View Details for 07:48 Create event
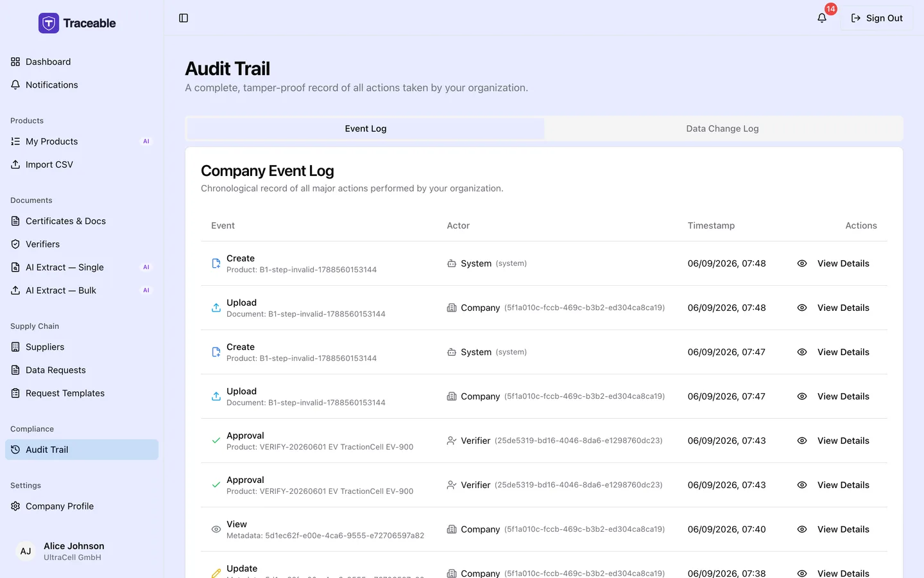 (x=833, y=263)
